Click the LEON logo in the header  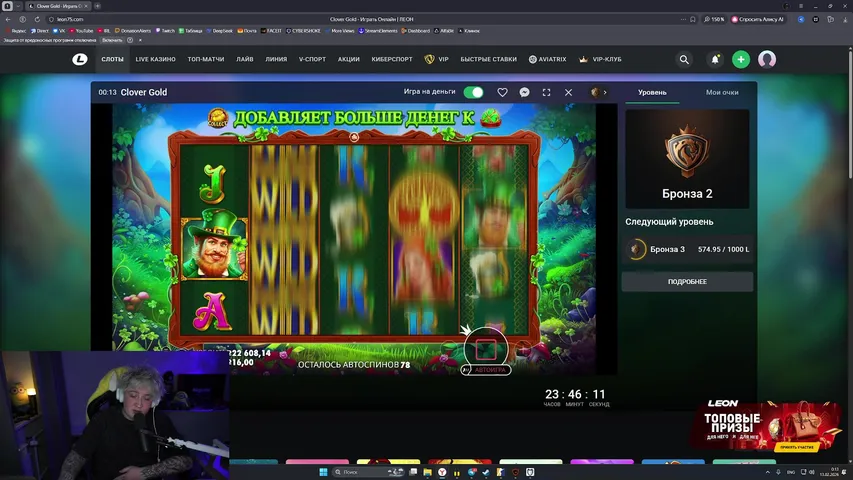(x=80, y=59)
